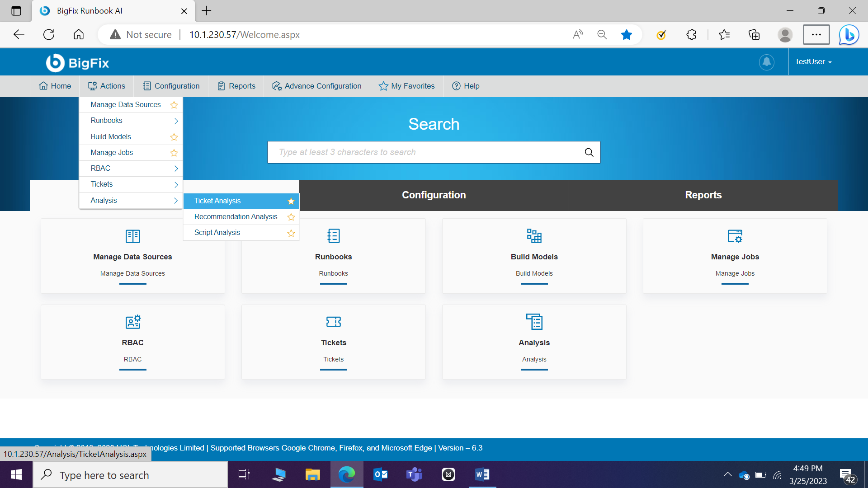Click the RBAC tile icon
Viewport: 868px width, 488px height.
coord(132,322)
